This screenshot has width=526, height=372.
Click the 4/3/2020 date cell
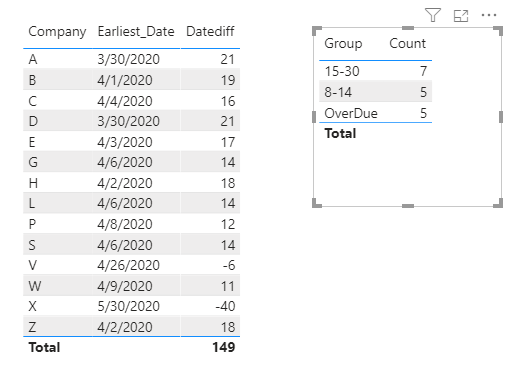125,142
